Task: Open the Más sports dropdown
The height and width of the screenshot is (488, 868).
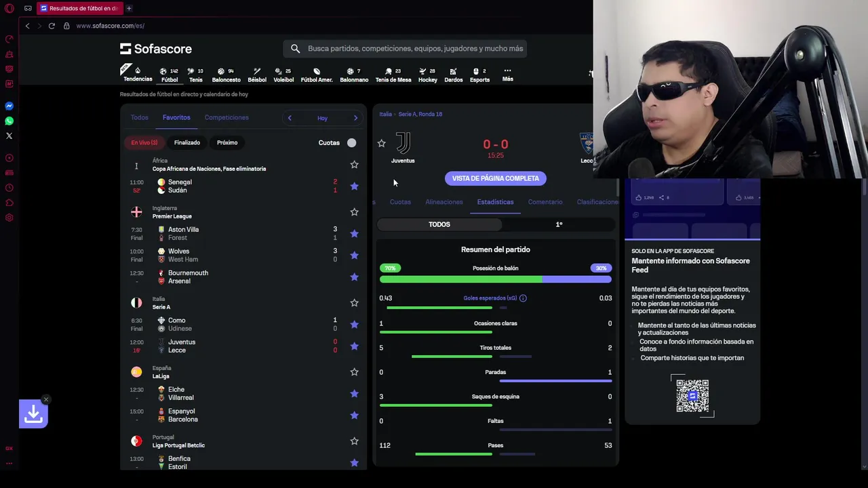Action: 507,75
